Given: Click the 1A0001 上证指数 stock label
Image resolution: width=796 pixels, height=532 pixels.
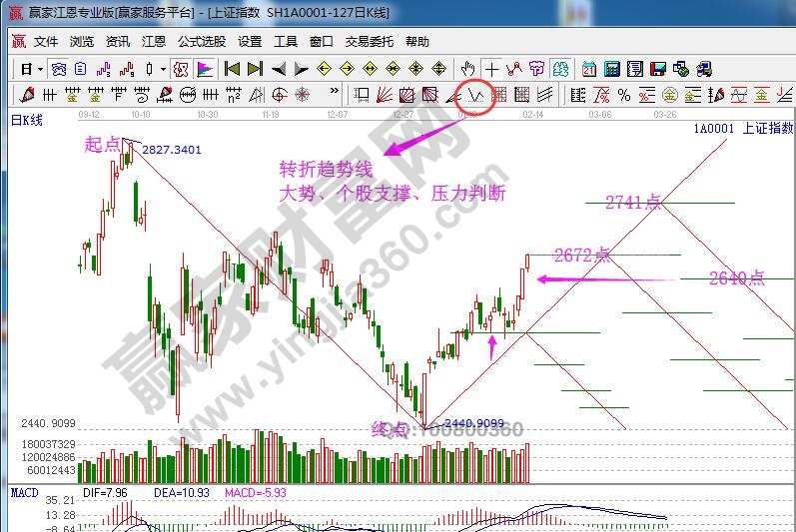Looking at the screenshot, I should (743, 129).
